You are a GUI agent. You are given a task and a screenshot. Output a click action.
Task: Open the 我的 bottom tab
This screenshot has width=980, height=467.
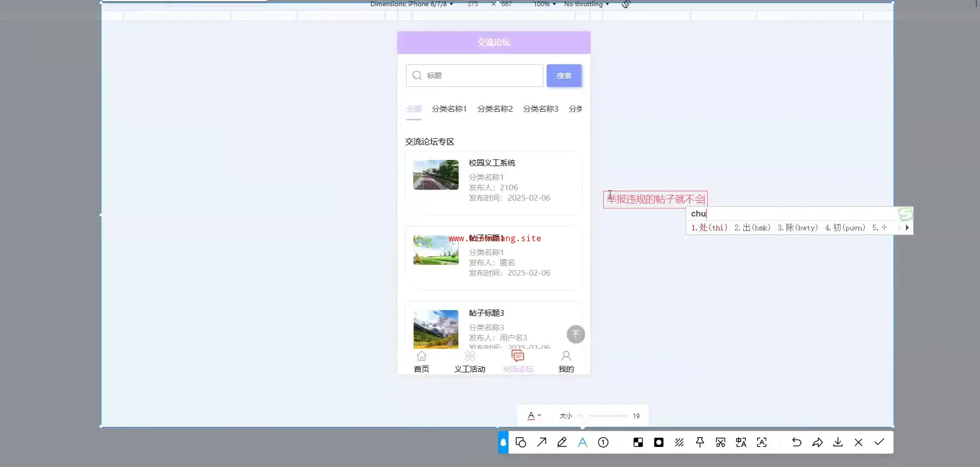pyautogui.click(x=566, y=362)
